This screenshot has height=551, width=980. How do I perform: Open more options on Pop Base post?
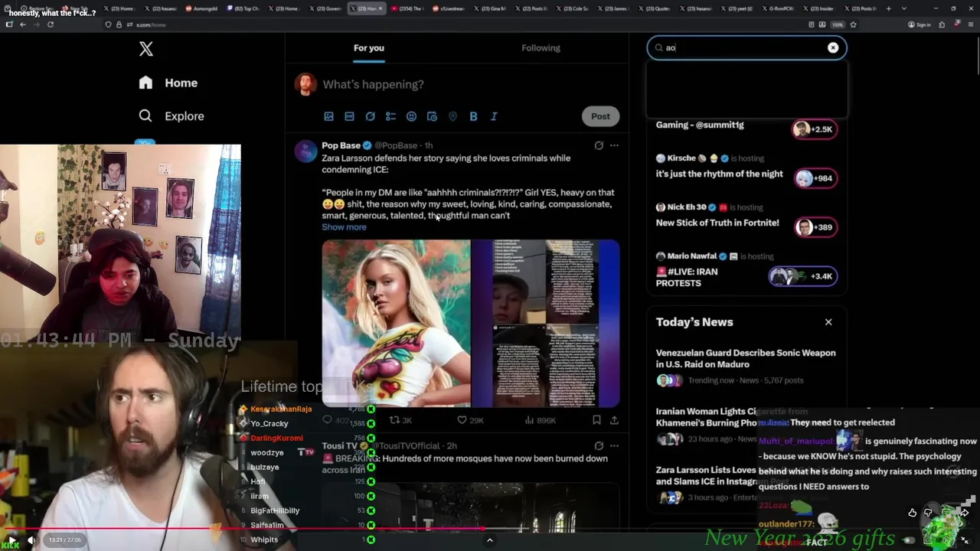(614, 145)
